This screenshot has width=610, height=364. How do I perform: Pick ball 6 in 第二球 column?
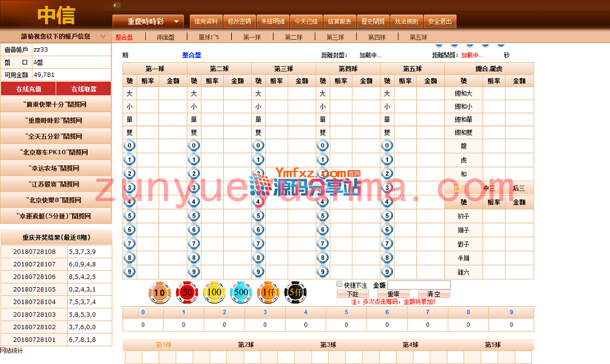pos(194,230)
